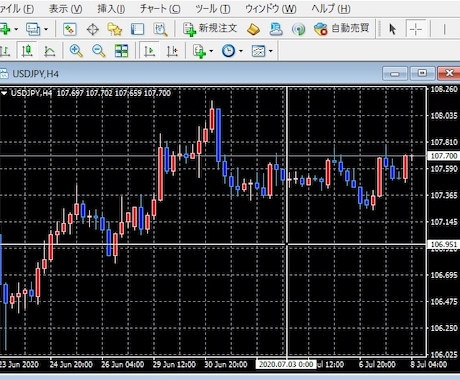
Task: Click the 2020.07.03 0:00 crosshair time label
Action: 286,364
